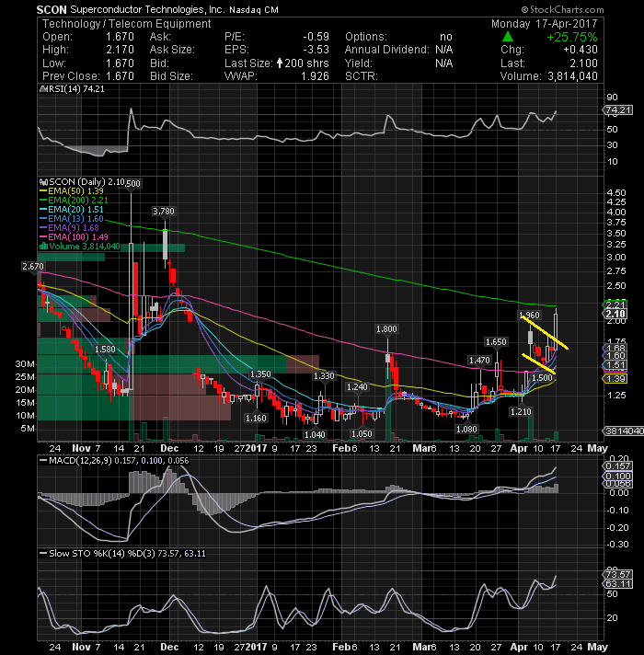Click the 1.500 price label

pos(542,377)
